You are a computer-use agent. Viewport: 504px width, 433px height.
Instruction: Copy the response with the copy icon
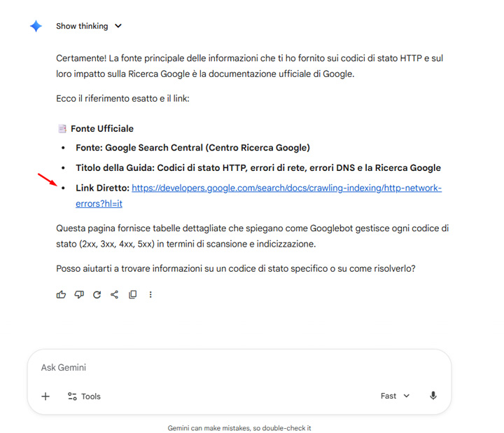click(x=132, y=295)
